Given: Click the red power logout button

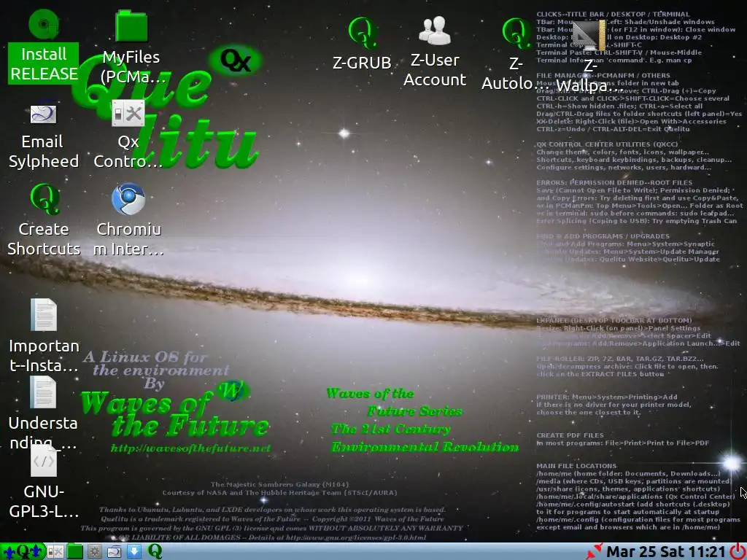Looking at the screenshot, I should 737,552.
